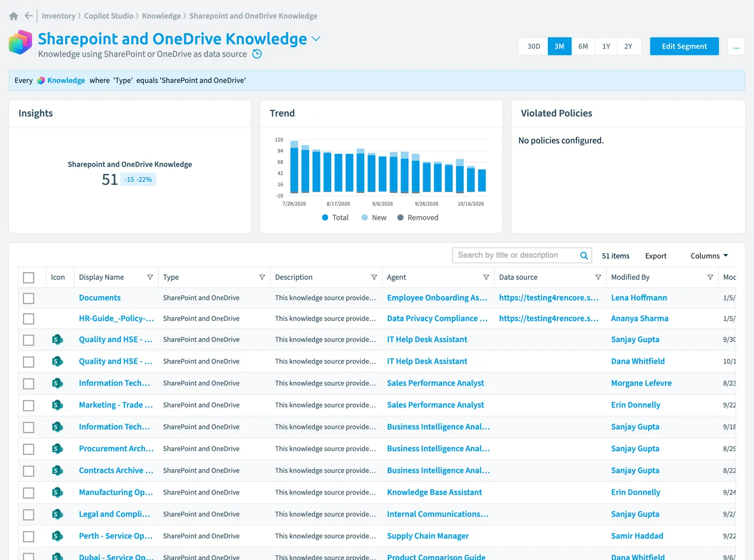Image resolution: width=754 pixels, height=560 pixels.
Task: Open the Knowledge link in filter bar
Action: [66, 81]
